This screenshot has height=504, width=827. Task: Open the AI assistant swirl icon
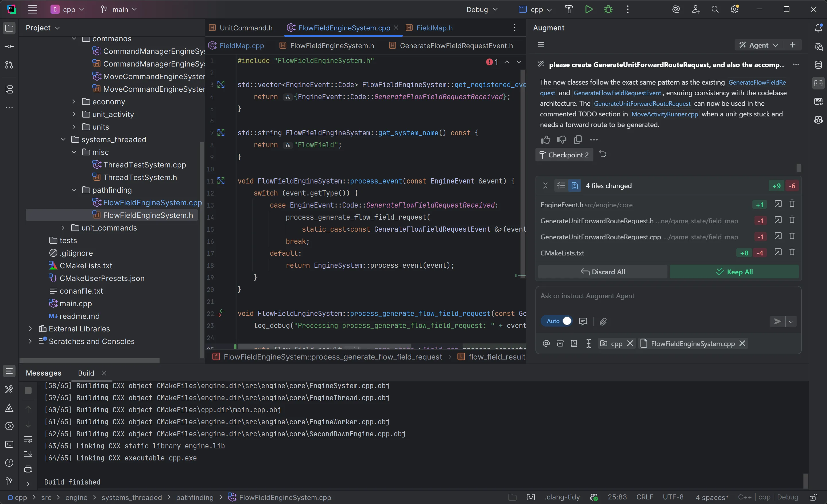pos(676,9)
